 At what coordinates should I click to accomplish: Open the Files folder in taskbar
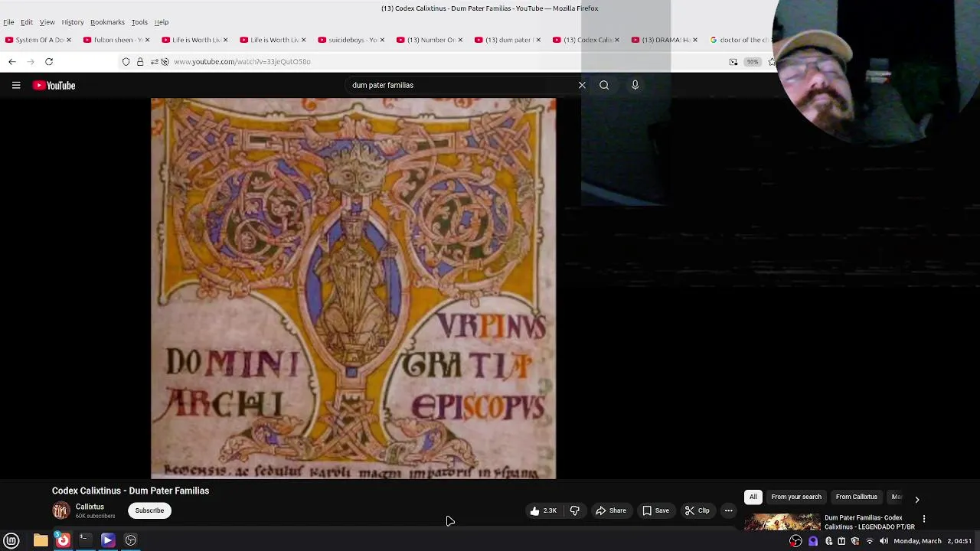point(41,540)
